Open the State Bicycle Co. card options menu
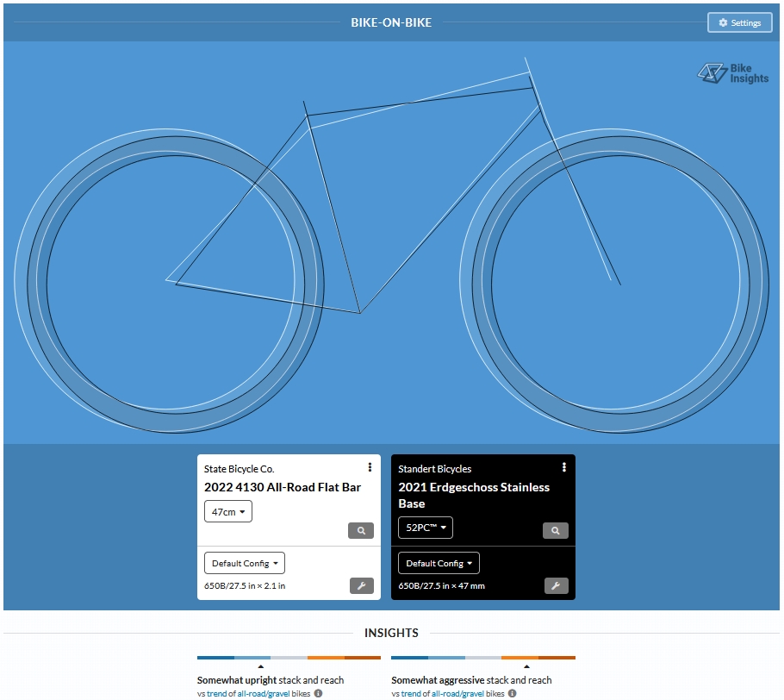 370,467
